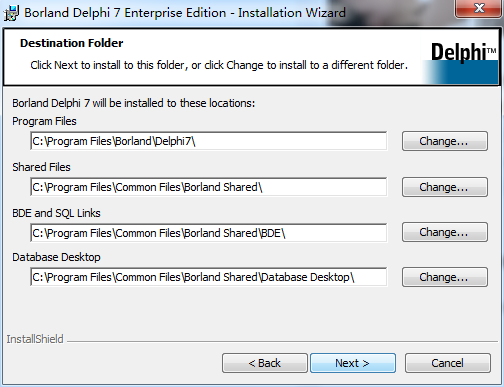Focus the Database Desktop path field
The image size is (504, 387).
[x=209, y=277]
